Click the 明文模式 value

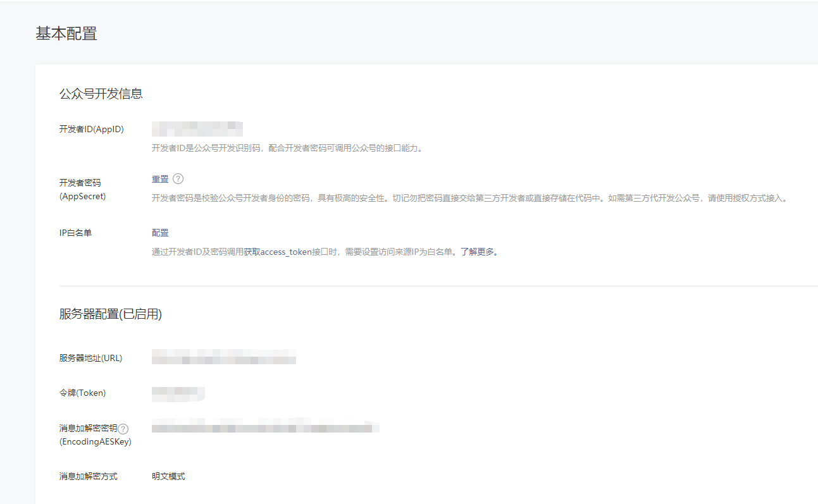click(x=168, y=476)
